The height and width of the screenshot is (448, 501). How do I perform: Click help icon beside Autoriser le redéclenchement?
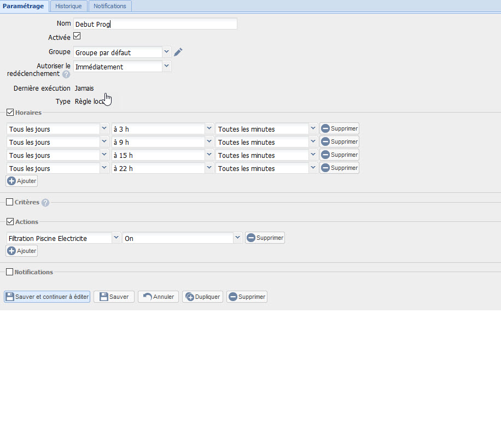[66, 74]
